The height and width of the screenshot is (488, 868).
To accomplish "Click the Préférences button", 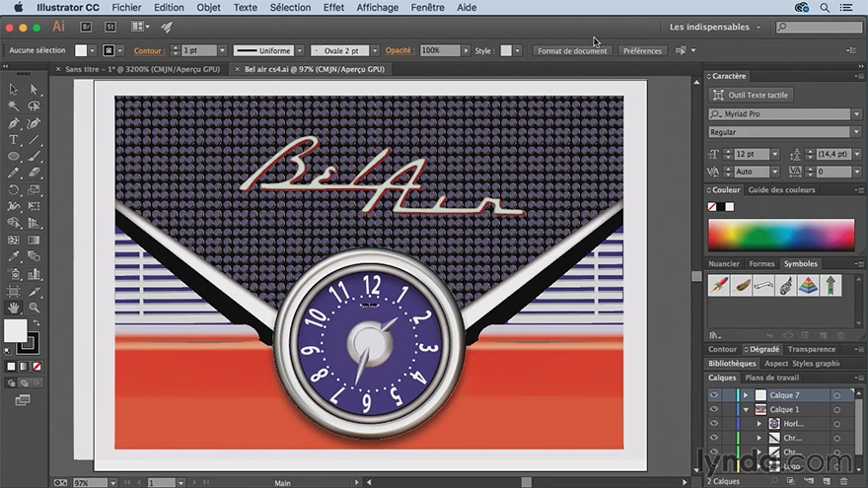I will 642,50.
